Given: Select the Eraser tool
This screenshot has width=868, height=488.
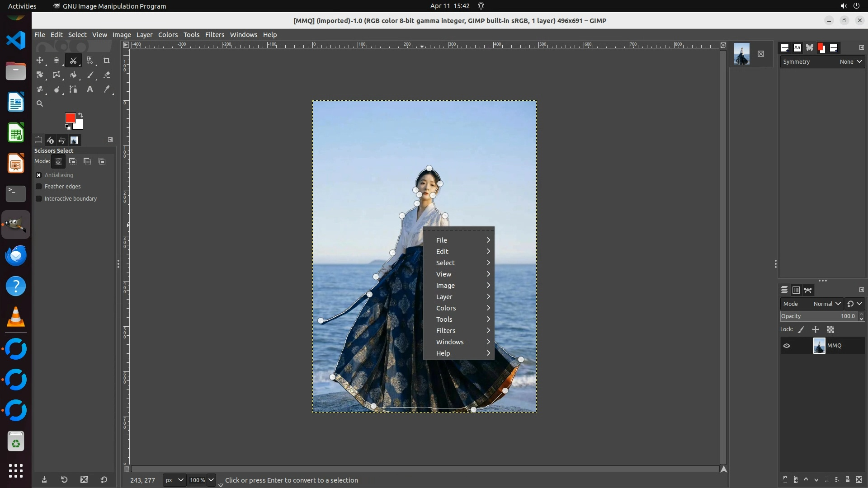Looking at the screenshot, I should pyautogui.click(x=107, y=75).
